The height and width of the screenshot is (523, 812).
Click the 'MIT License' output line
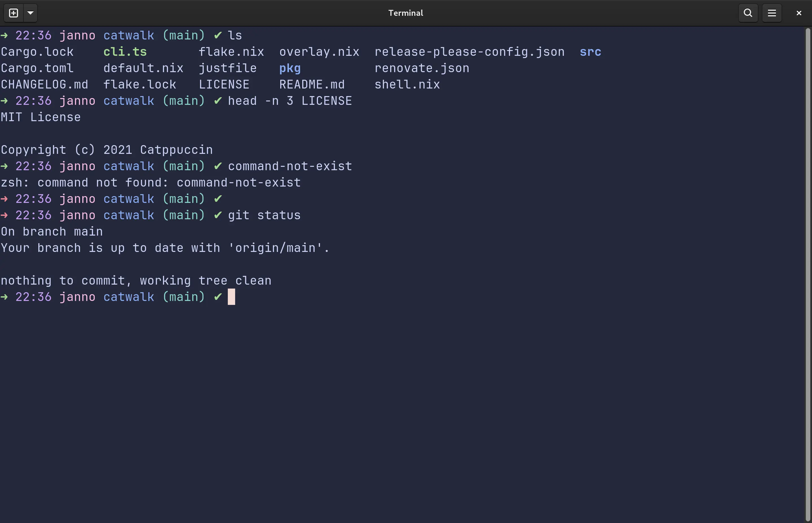pyautogui.click(x=41, y=117)
